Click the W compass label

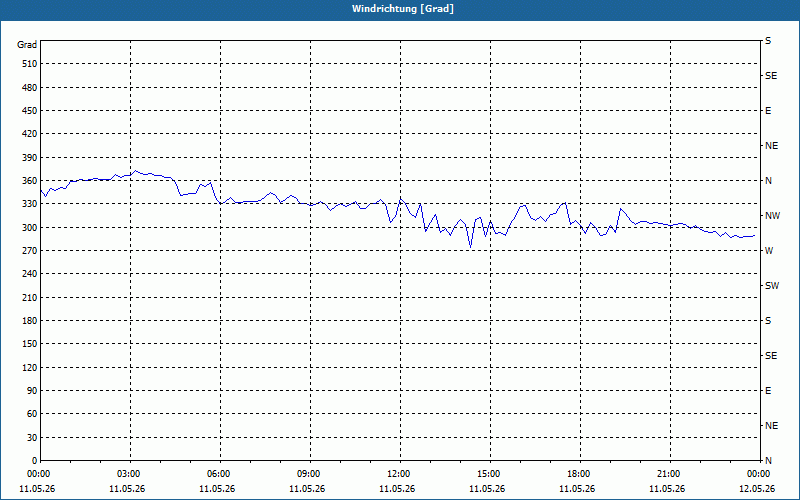coord(769,251)
